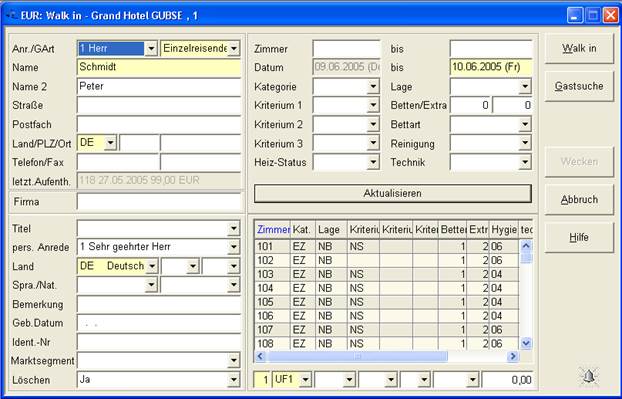This screenshot has height=399, width=622.
Task: Open the Lage dropdown
Action: click(525, 86)
